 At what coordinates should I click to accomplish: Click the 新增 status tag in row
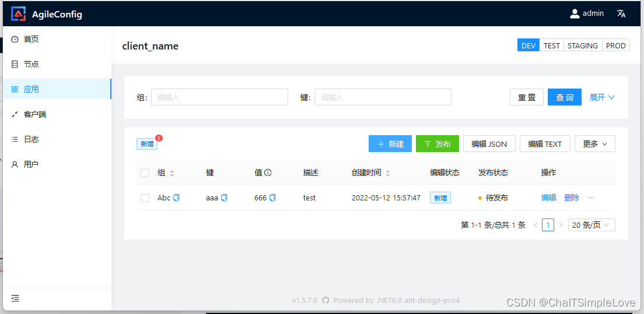440,197
